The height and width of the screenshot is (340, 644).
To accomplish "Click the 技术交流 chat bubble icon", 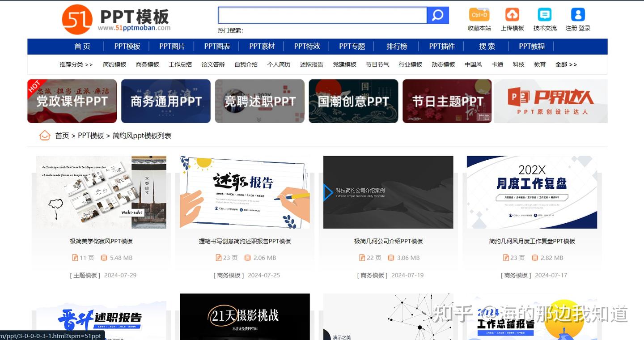I will click(544, 15).
